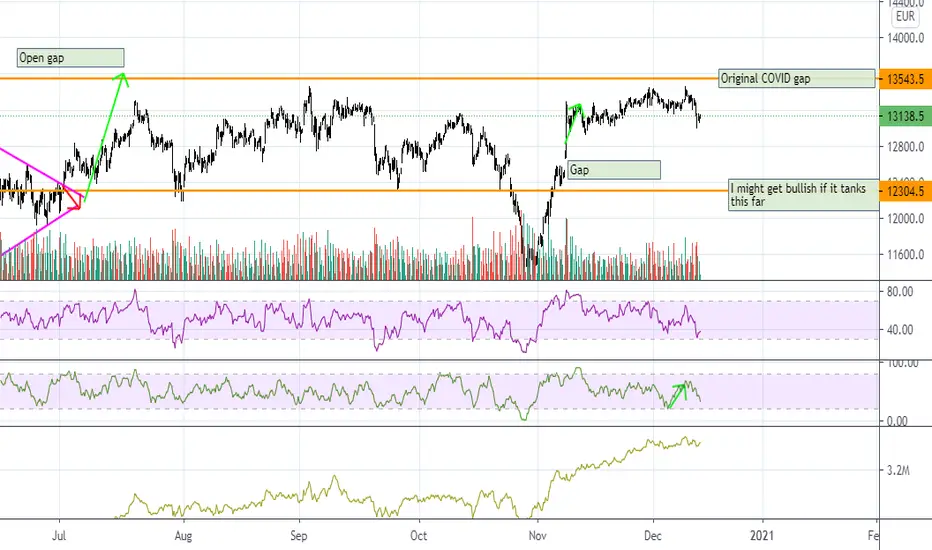Click the upper orange horizontal line
Image resolution: width=932 pixels, height=550 pixels.
pyautogui.click(x=357, y=78)
